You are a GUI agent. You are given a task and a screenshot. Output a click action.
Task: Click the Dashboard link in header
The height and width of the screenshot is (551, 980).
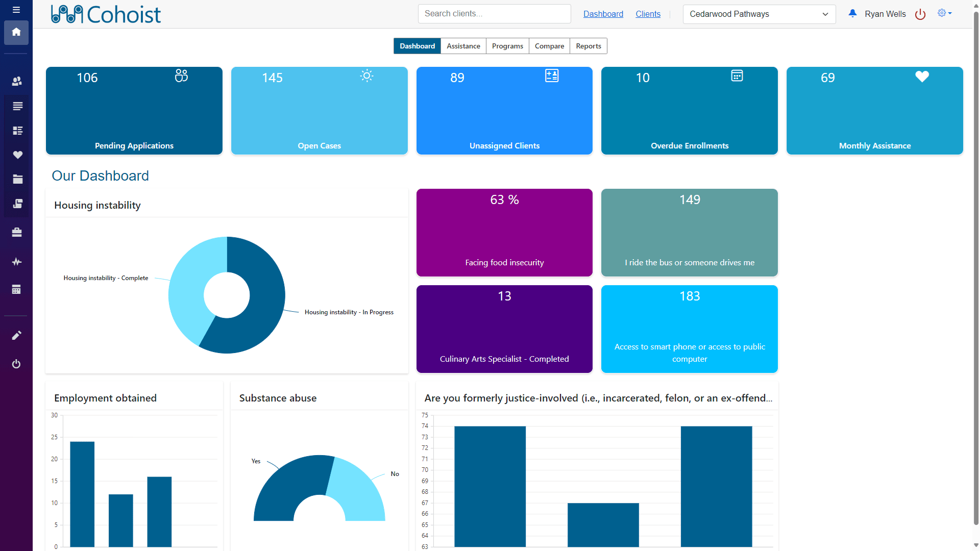point(603,14)
